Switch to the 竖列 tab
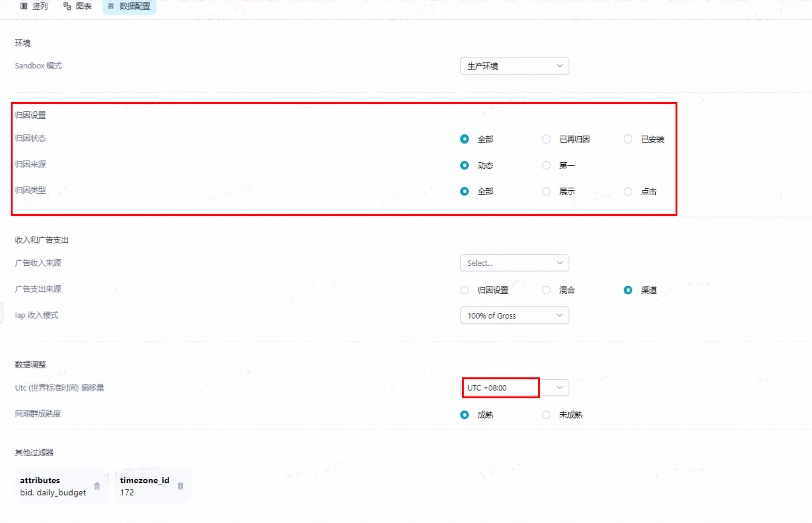The height and width of the screenshot is (523, 812). click(34, 6)
